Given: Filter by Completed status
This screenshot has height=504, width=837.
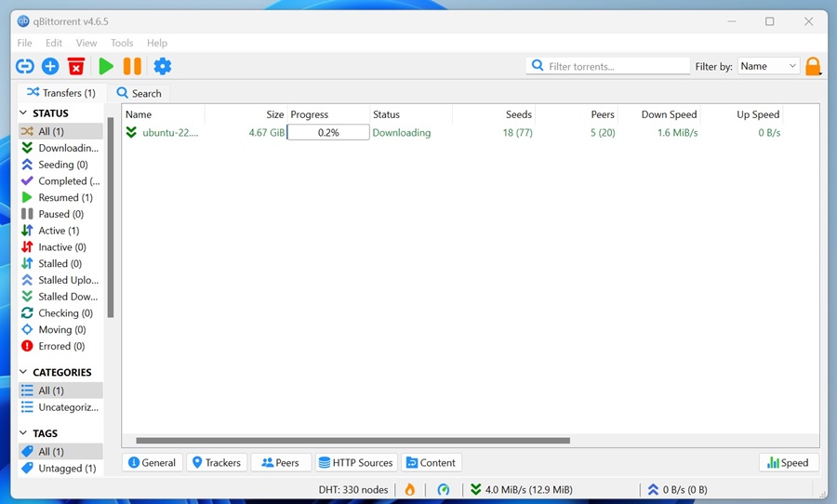Looking at the screenshot, I should [x=60, y=181].
